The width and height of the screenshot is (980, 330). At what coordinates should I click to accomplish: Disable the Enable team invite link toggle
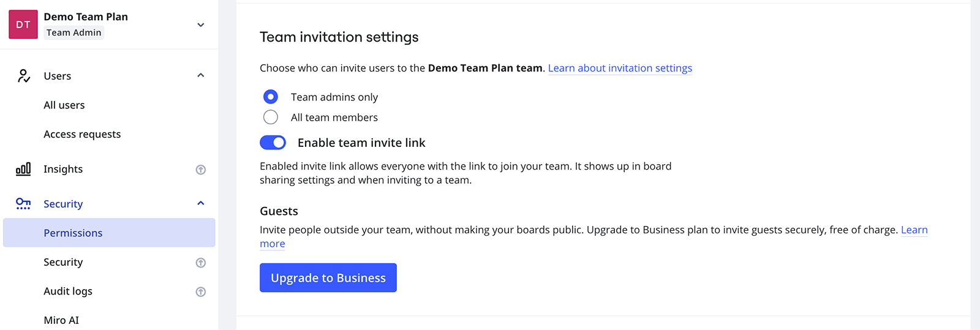[x=273, y=143]
